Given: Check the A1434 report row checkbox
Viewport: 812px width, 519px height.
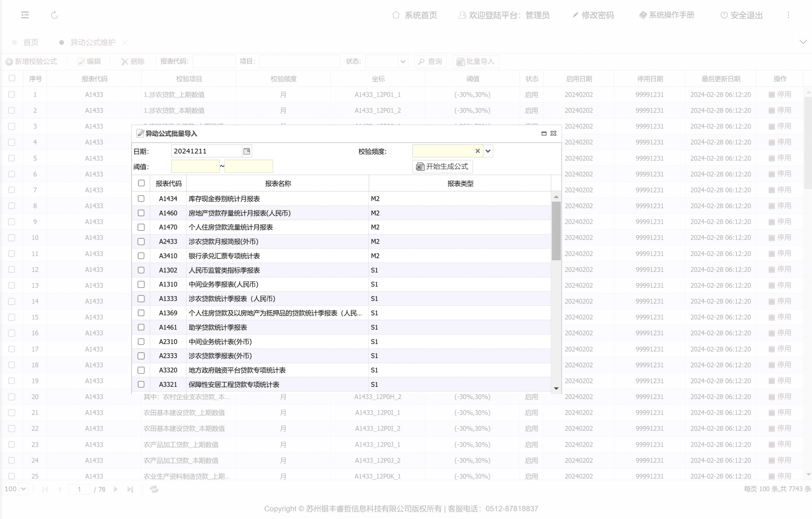Looking at the screenshot, I should point(141,199).
